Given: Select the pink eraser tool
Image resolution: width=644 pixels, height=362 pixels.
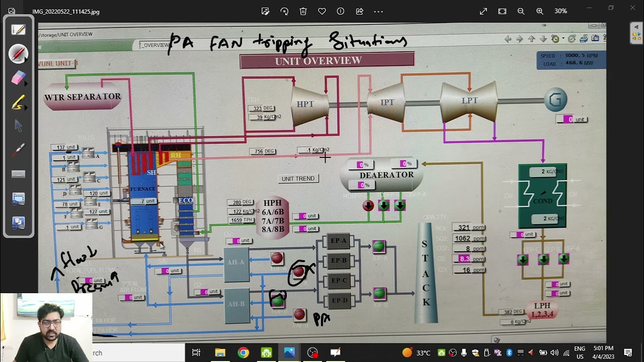Looking at the screenshot, I should 19,78.
